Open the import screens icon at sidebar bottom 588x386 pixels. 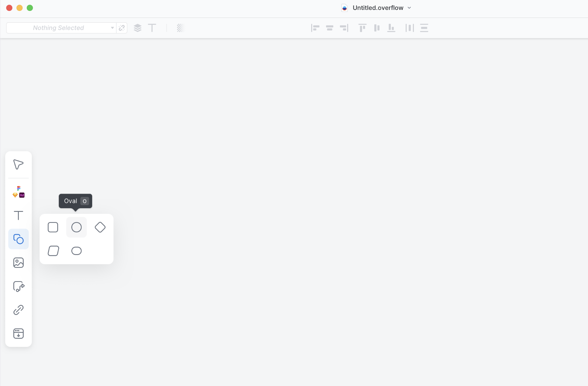[18, 333]
